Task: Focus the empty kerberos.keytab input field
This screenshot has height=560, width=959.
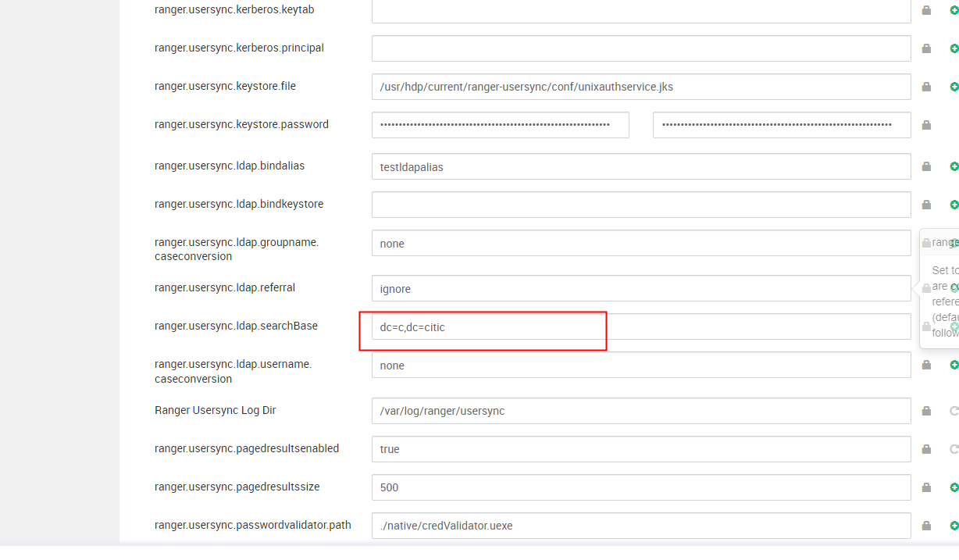Action: pos(641,10)
